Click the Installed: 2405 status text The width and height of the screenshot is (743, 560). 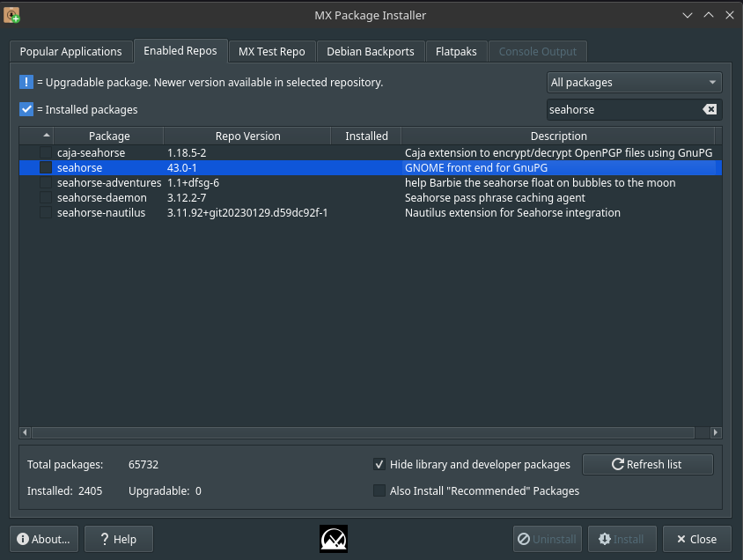coord(64,490)
